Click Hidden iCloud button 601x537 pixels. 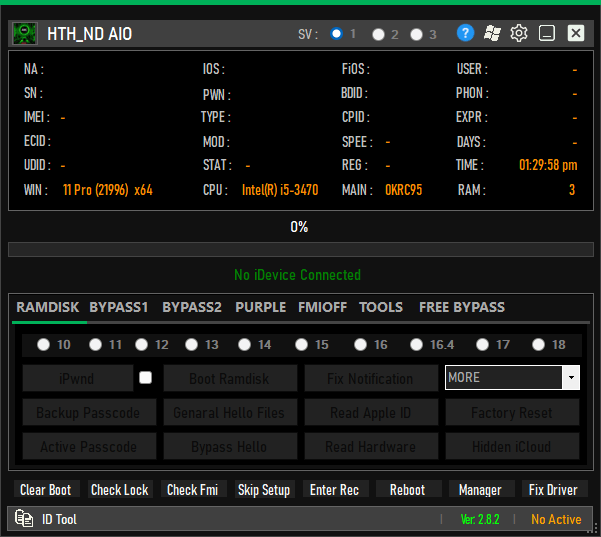pyautogui.click(x=512, y=446)
